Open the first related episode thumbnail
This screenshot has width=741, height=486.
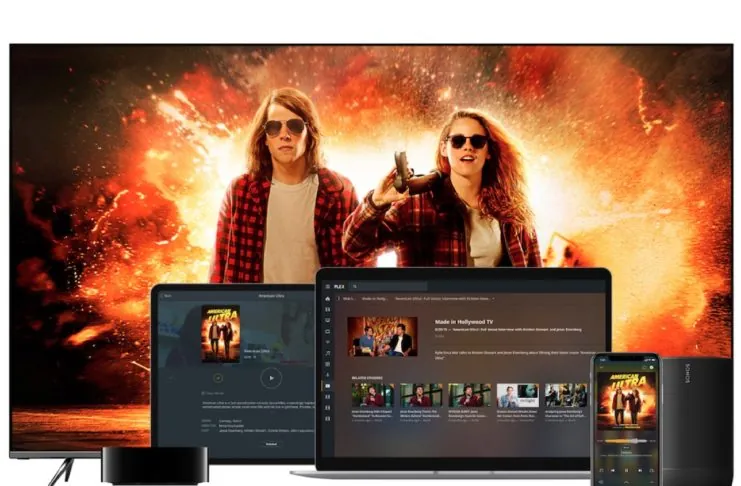[373, 395]
